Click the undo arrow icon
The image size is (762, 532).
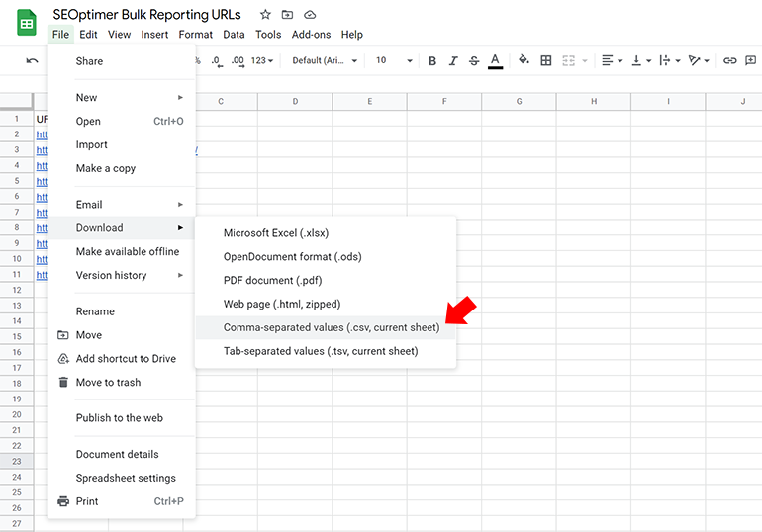tap(32, 61)
